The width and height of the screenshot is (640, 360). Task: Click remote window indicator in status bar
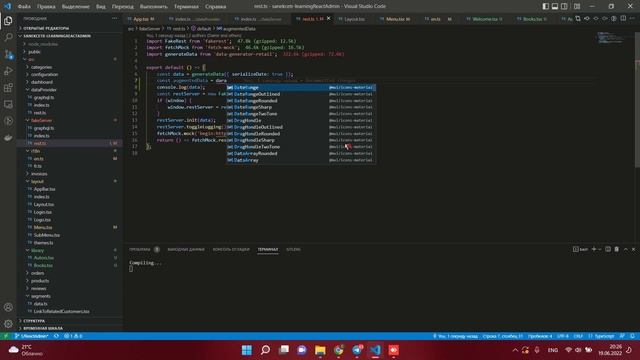click(x=6, y=336)
